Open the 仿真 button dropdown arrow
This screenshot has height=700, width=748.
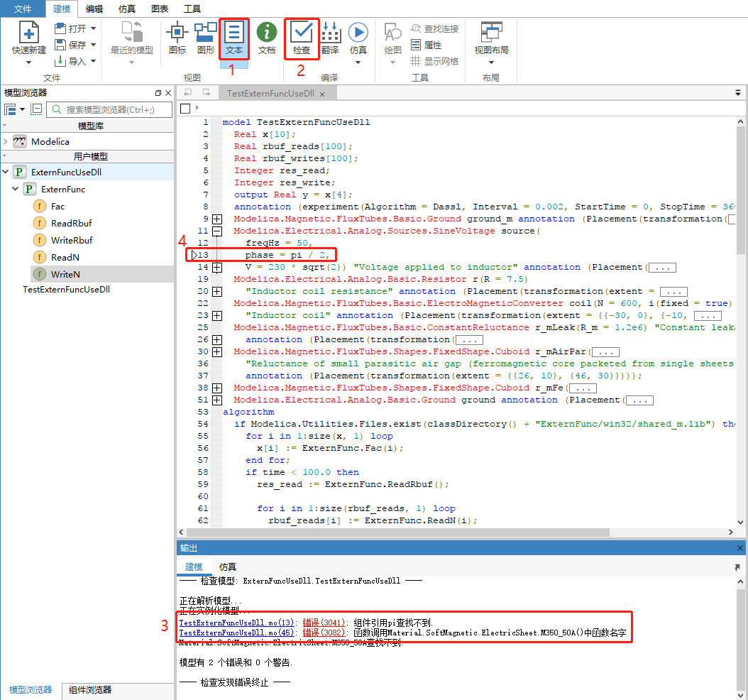pyautogui.click(x=358, y=62)
